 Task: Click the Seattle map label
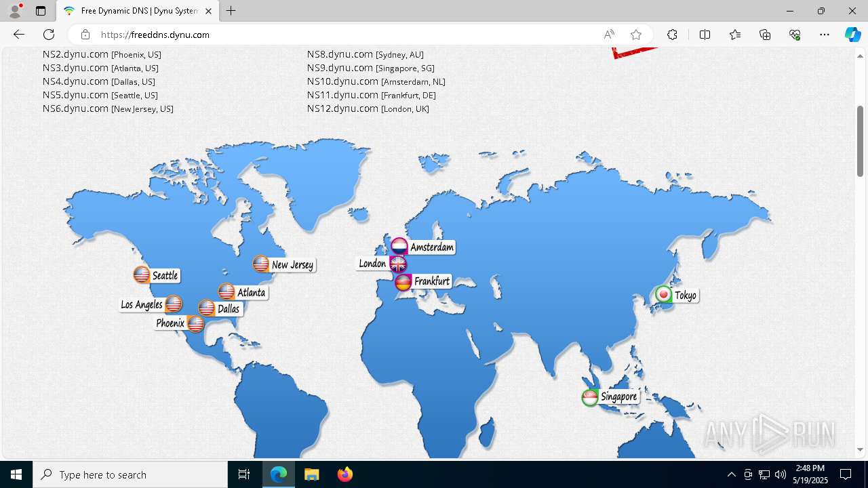pyautogui.click(x=165, y=275)
